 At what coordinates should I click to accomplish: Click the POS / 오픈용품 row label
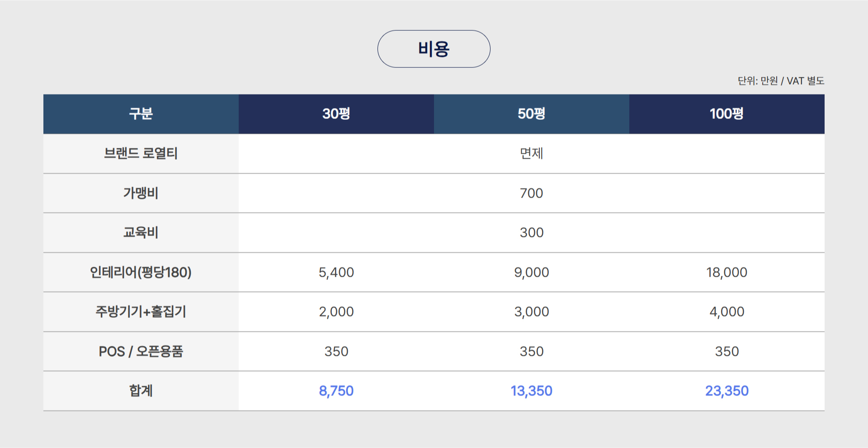coord(141,351)
